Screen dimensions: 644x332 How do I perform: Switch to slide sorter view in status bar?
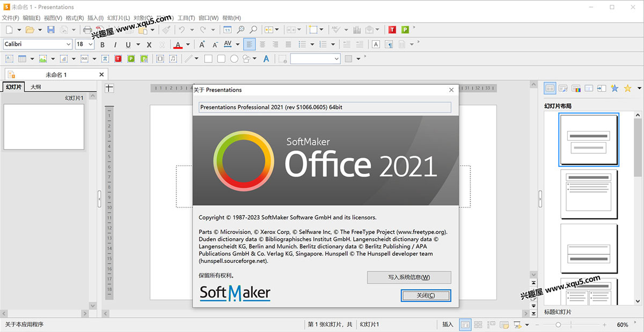pos(478,324)
